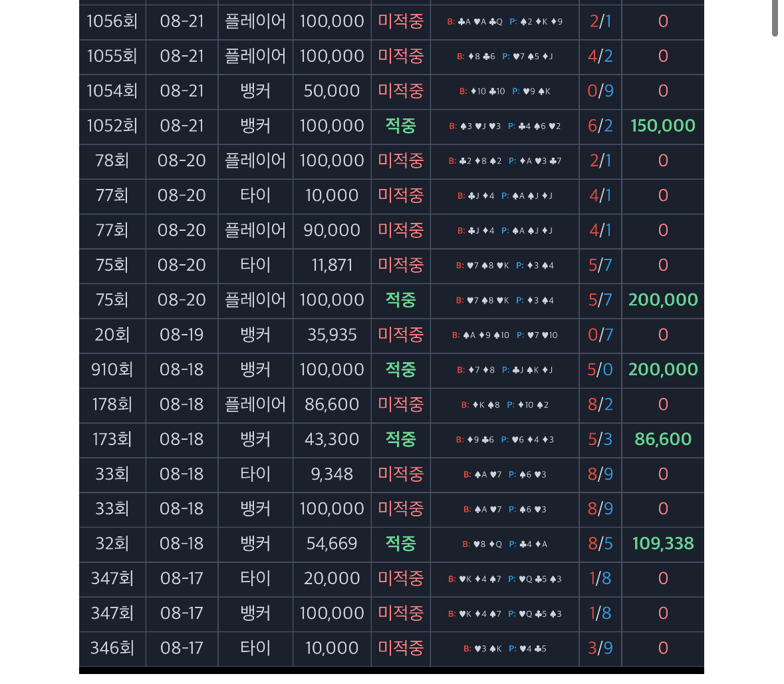Click the score 3/9 in row 346회
The image size is (784, 684).
[600, 648]
